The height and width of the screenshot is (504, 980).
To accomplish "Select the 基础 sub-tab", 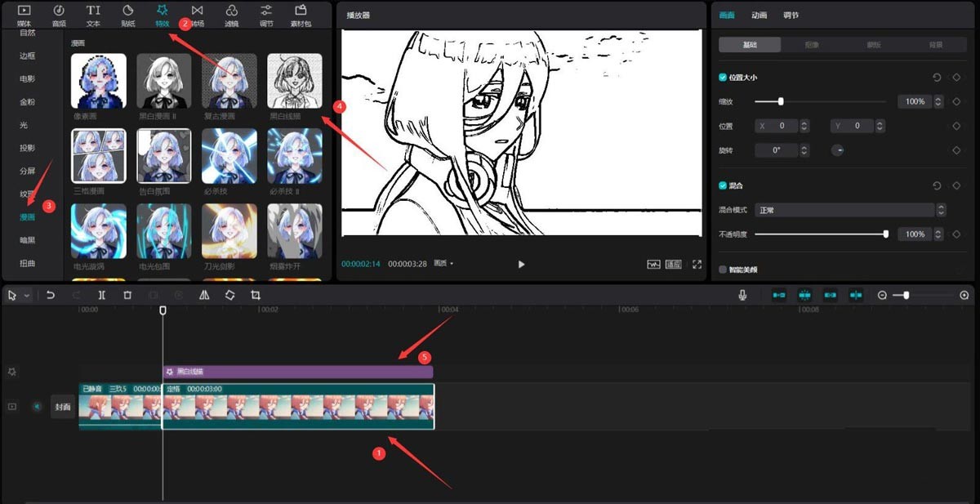I will (750, 45).
